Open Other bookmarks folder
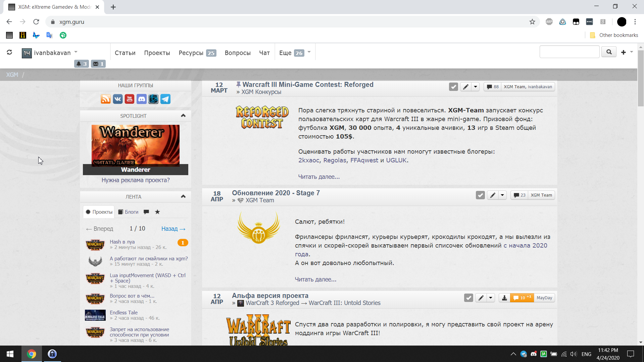 614,35
